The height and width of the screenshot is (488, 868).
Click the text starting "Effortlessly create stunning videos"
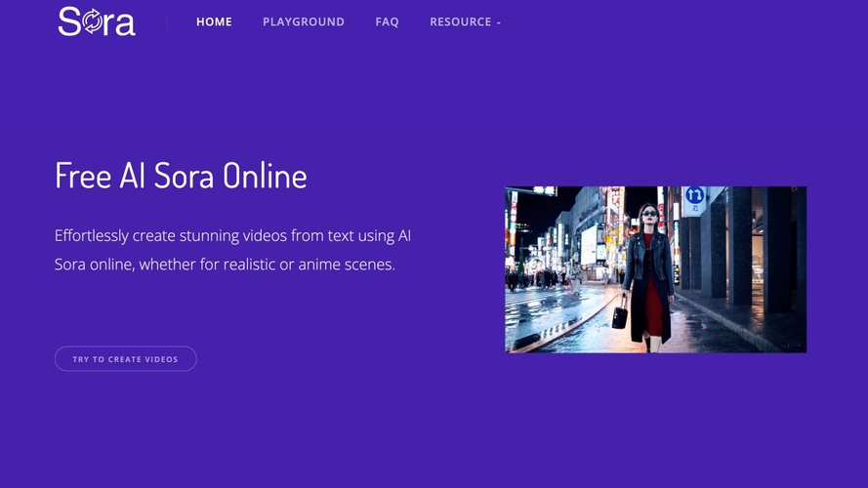tap(232, 250)
